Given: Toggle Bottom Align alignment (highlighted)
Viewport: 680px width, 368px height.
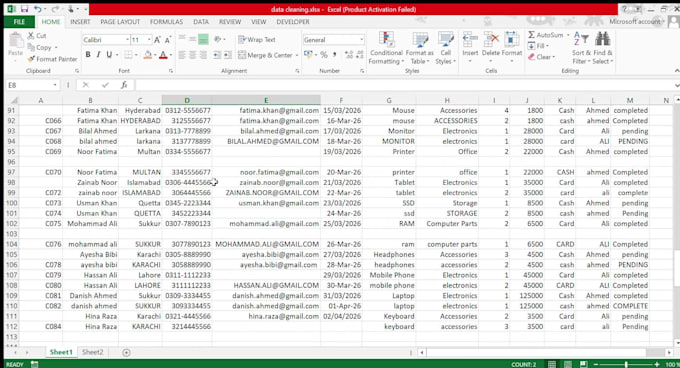Looking at the screenshot, I should [203, 39].
